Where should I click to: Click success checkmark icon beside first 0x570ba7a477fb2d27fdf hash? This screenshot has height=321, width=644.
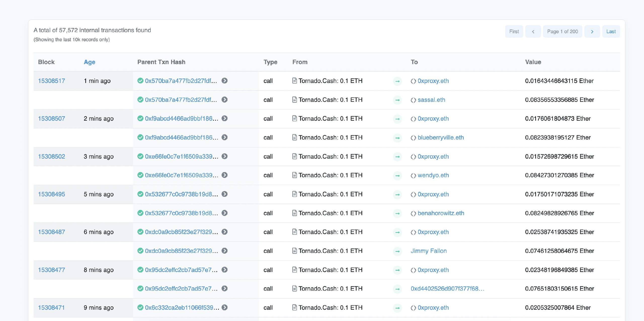[x=140, y=81]
